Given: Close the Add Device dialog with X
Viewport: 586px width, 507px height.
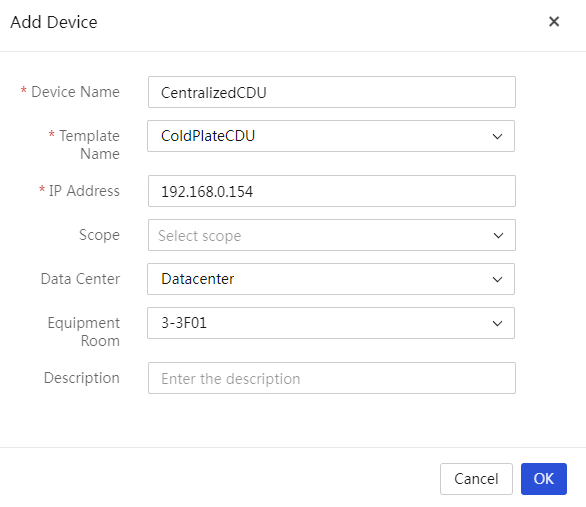Looking at the screenshot, I should (x=554, y=22).
